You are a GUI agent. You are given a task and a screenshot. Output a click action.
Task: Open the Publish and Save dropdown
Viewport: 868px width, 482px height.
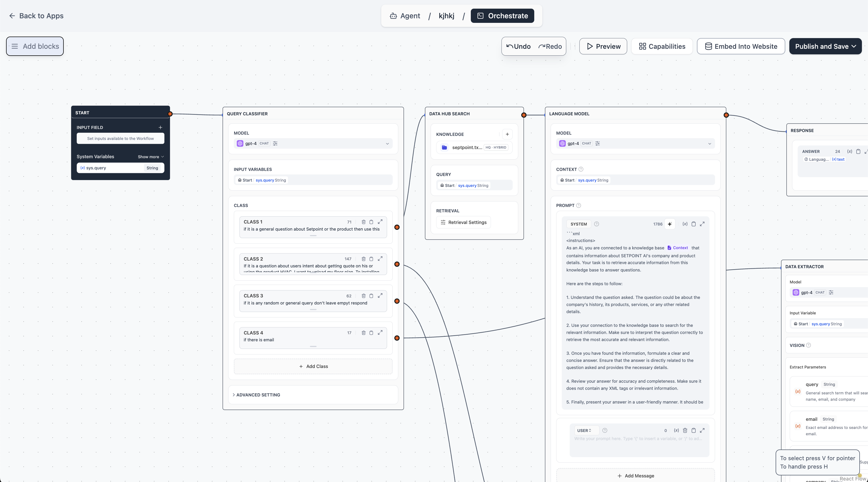[x=825, y=46]
